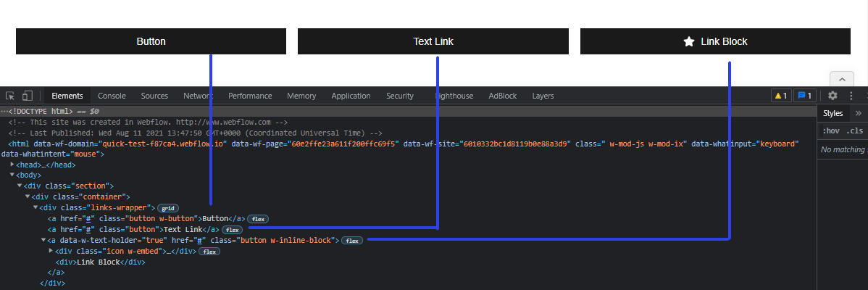Select the Text Link anchor line

click(134, 230)
